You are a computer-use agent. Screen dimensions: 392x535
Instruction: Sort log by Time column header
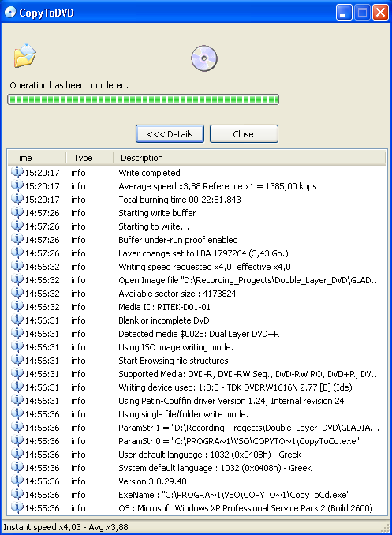(37, 158)
